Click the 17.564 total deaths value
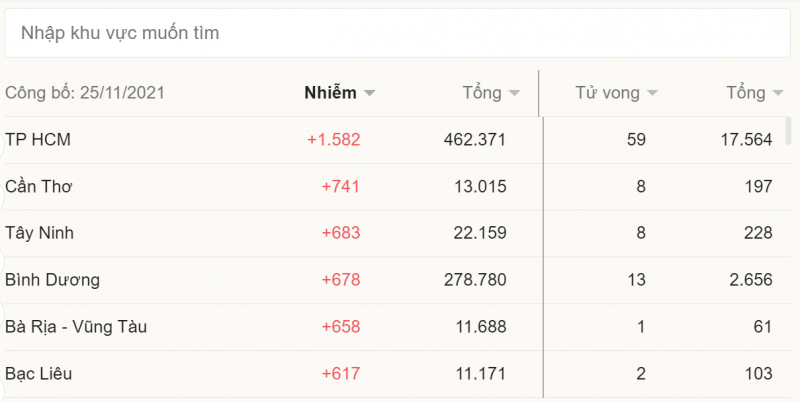Image resolution: width=800 pixels, height=402 pixels. pos(746,140)
